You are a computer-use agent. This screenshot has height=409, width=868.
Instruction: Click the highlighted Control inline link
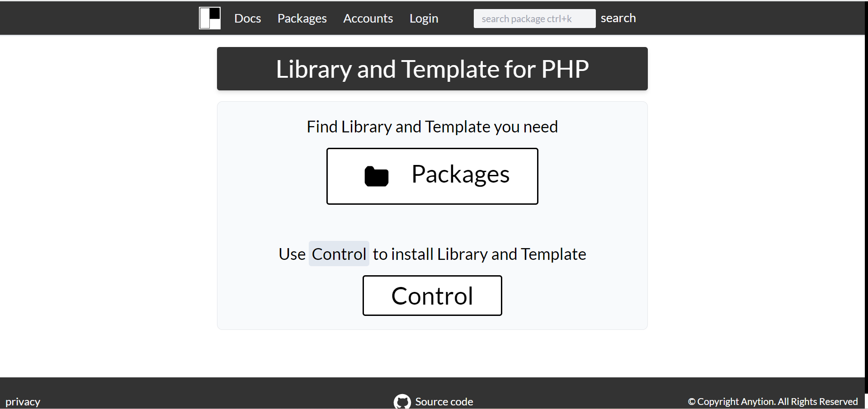tap(339, 254)
